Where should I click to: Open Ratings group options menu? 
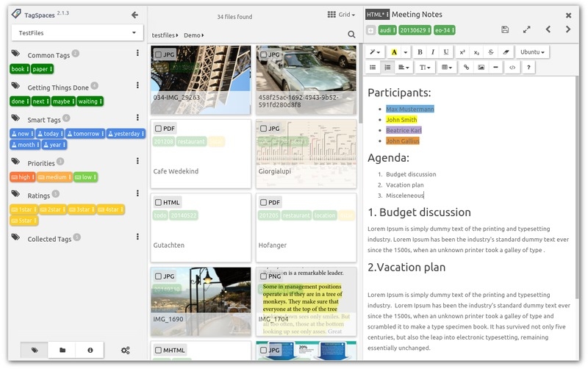(x=137, y=193)
